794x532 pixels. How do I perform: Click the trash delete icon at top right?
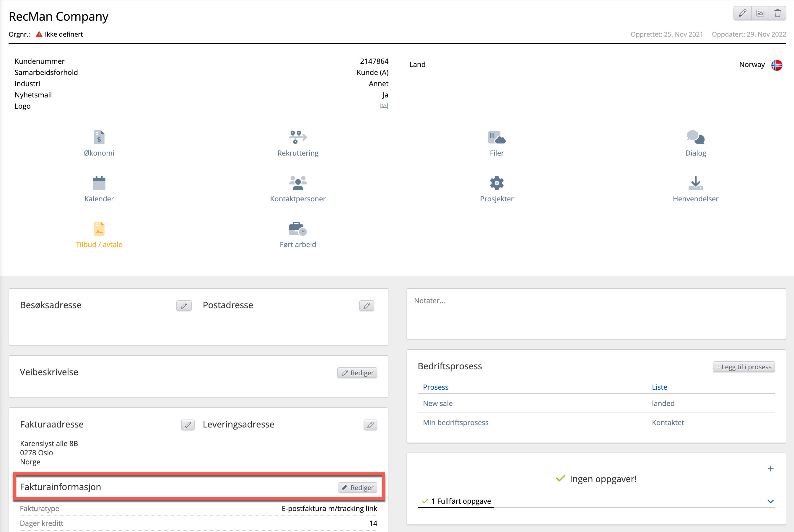pos(777,13)
